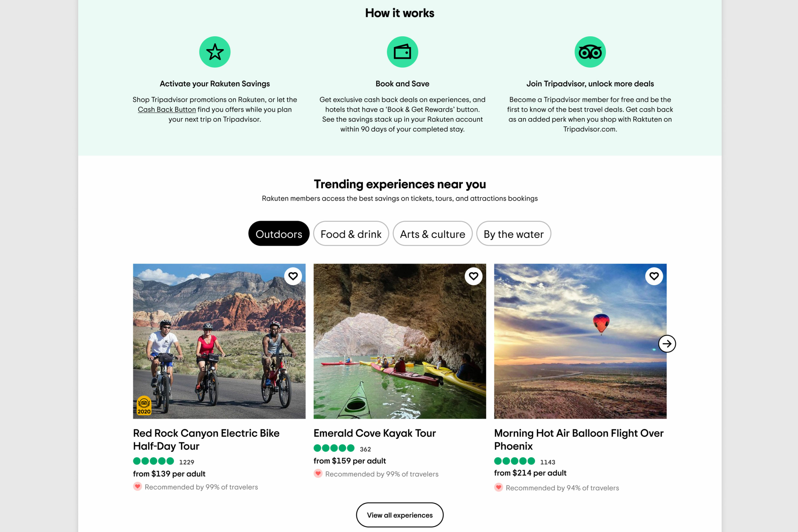
Task: Open the Arts & culture tab
Action: [433, 233]
